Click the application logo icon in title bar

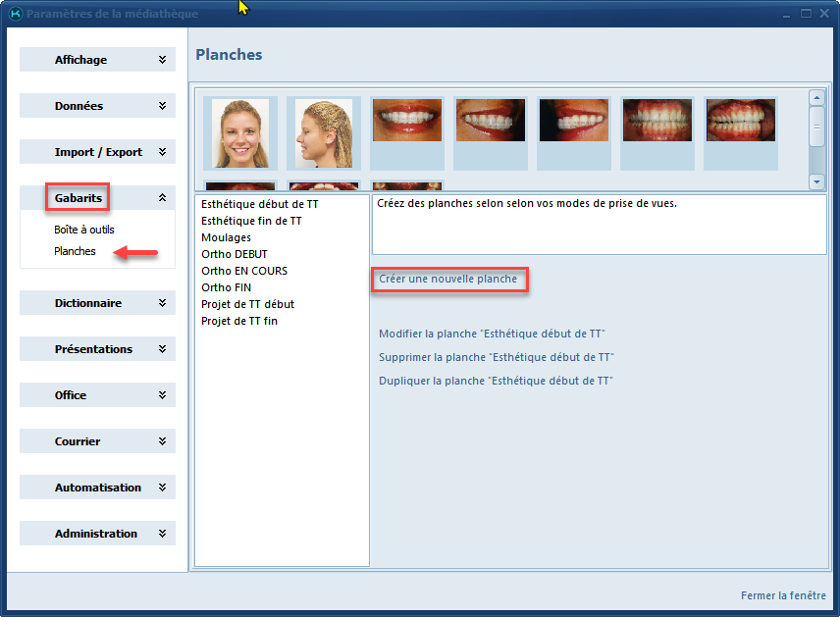15,14
